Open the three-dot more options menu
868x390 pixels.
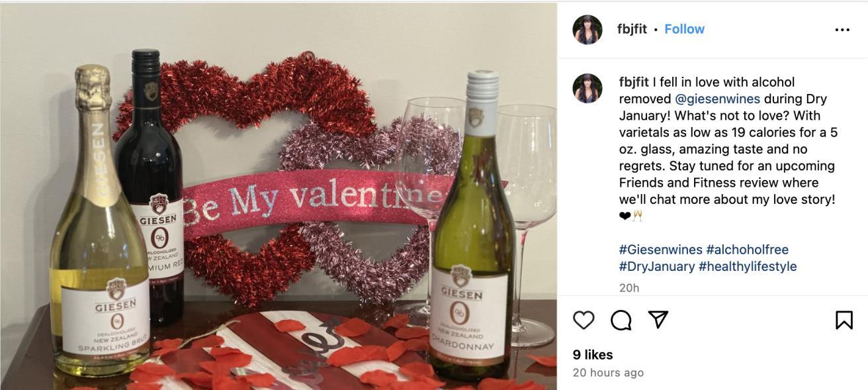[842, 30]
